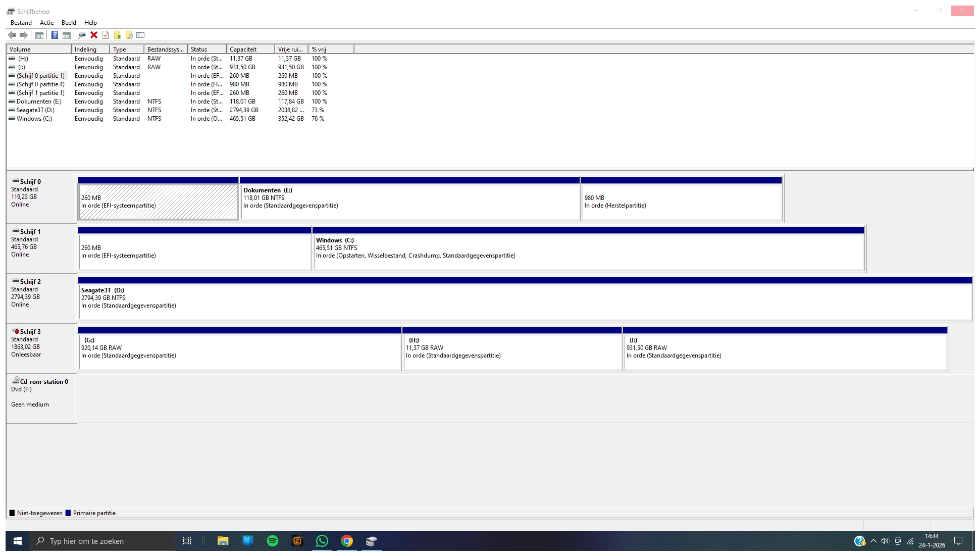
Task: Open Spotify from the taskbar
Action: tap(273, 541)
